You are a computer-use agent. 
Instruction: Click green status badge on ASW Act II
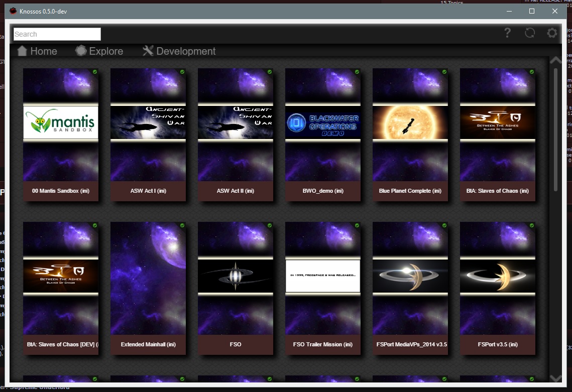(270, 72)
